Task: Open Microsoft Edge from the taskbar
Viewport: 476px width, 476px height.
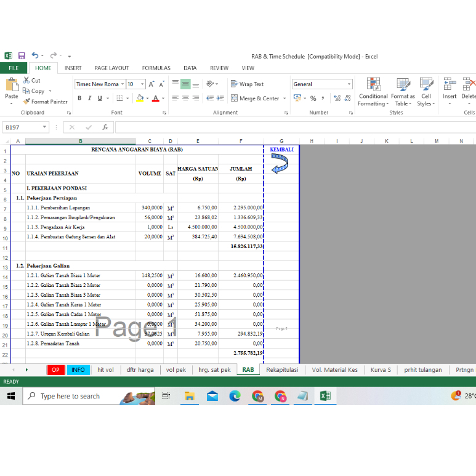Action: tap(235, 396)
